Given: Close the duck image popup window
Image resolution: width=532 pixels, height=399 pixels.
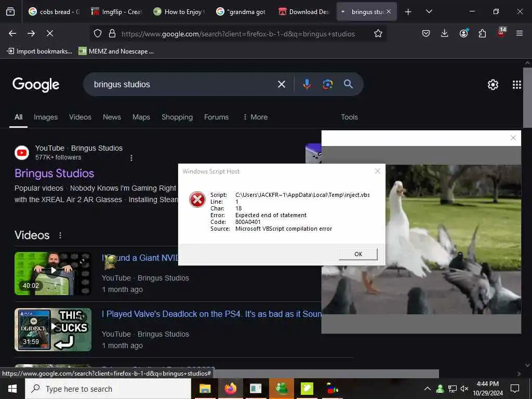Looking at the screenshot, I should click(513, 138).
